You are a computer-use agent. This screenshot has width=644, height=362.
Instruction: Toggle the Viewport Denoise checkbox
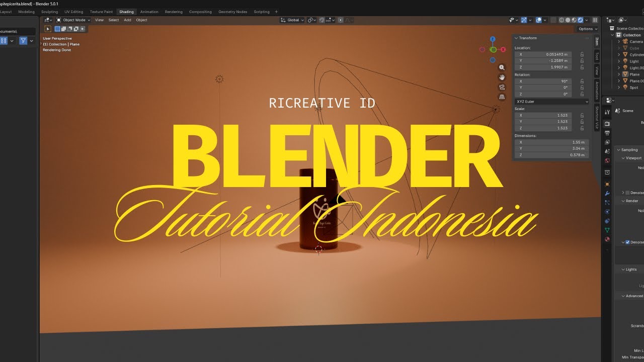tap(627, 193)
